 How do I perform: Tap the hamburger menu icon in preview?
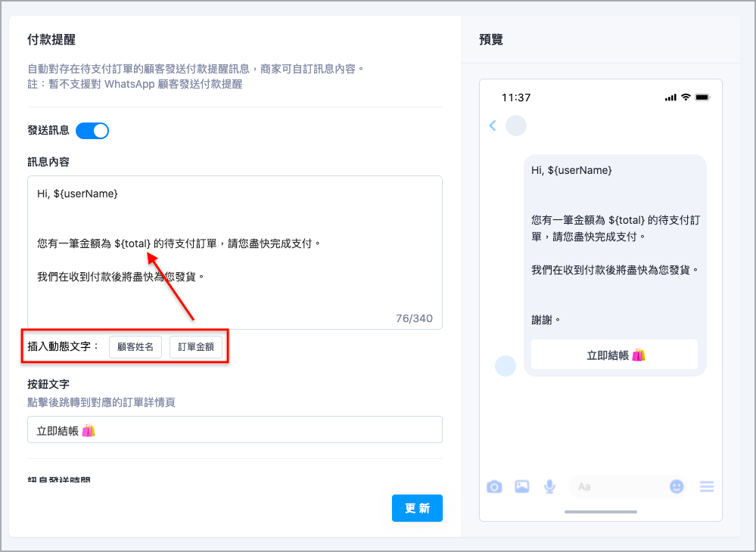[707, 486]
